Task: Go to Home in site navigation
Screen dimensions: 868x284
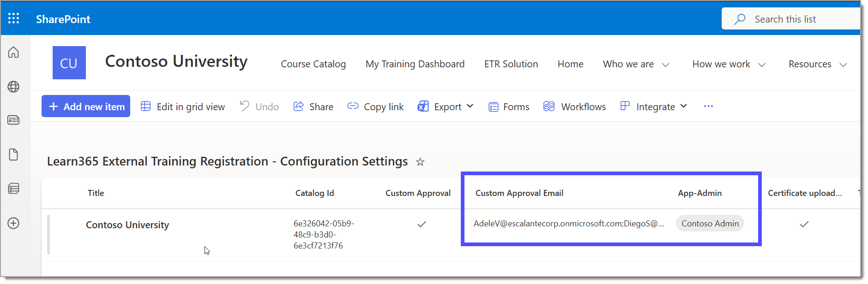Action: (x=570, y=64)
